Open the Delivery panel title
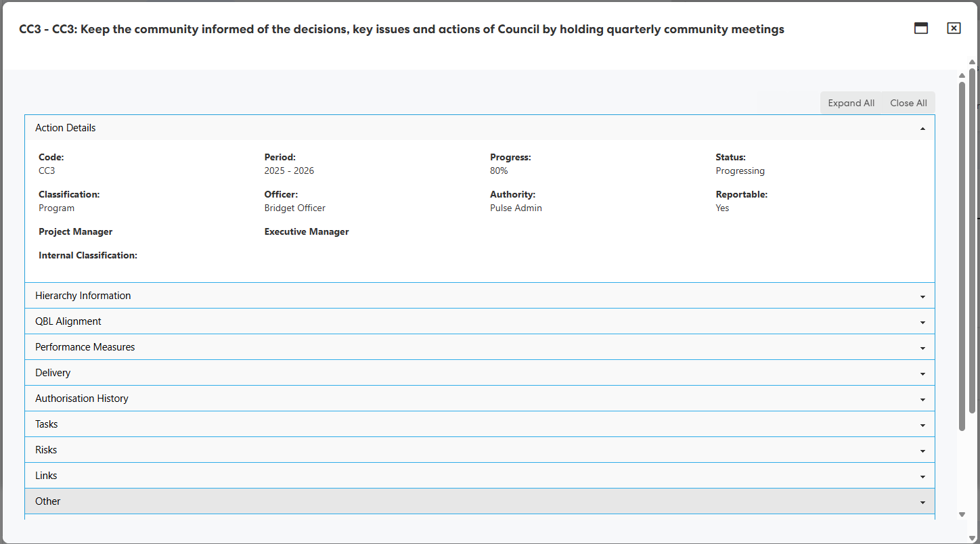 tap(53, 373)
